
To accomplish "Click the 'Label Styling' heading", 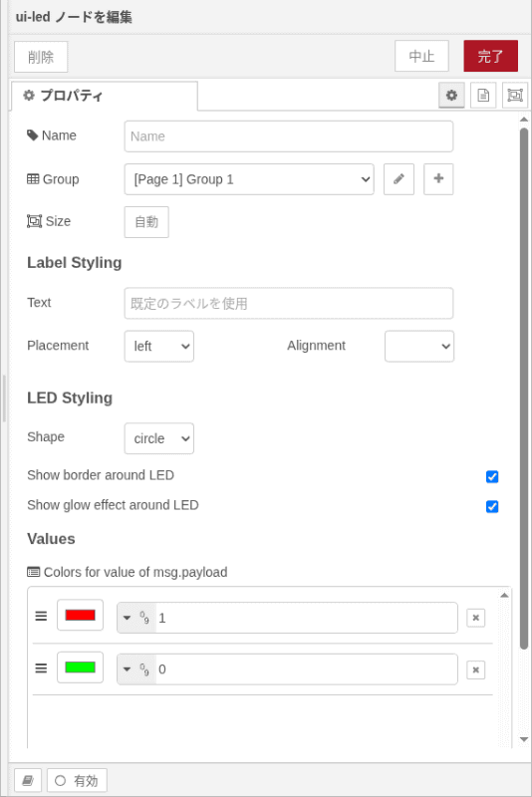I will click(74, 263).
